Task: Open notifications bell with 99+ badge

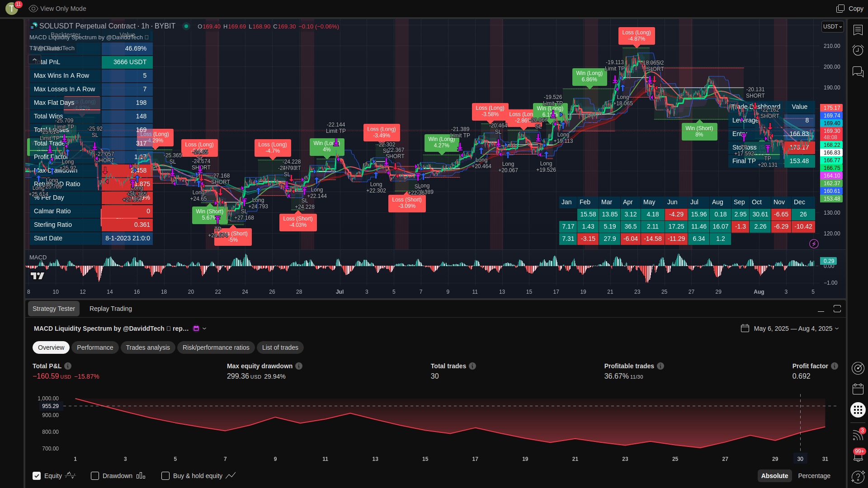Action: [x=858, y=455]
